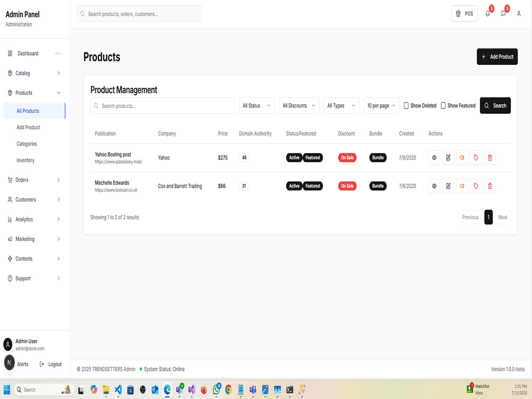This screenshot has width=532, height=399.
Task: Open Watchlist Ideas widget in taskbar
Action: click(478, 389)
